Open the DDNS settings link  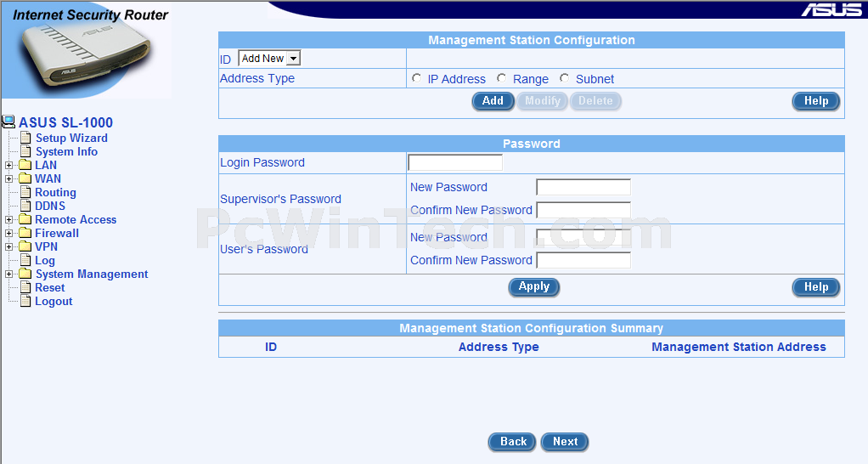(50, 206)
